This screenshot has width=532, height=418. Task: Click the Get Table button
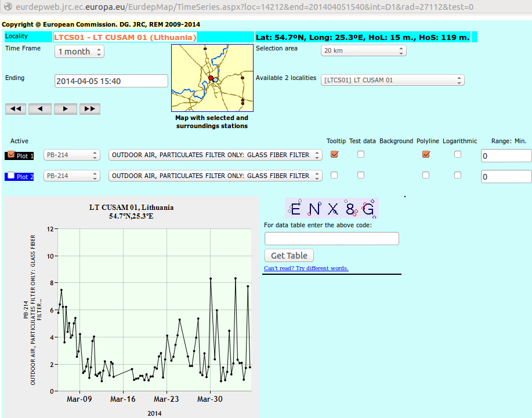(289, 256)
